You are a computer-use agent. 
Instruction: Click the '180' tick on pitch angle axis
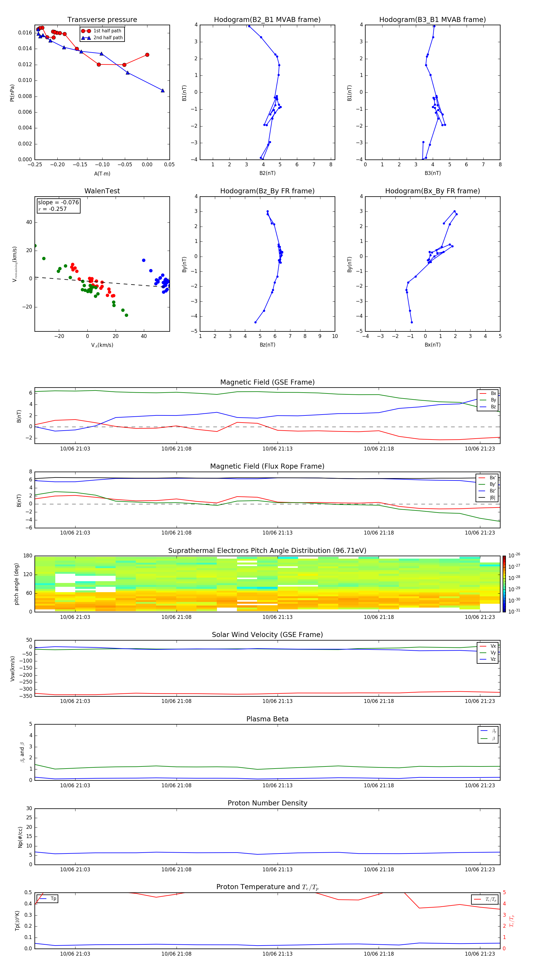pos(28,556)
